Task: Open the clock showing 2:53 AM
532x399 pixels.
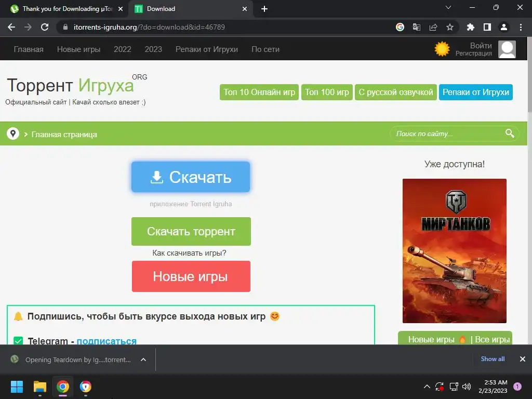Action: click(493, 387)
